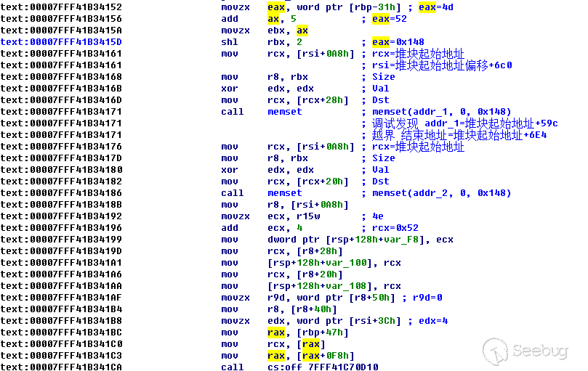588x371 pixels.
Task: Click the second memset call at address 41B34186
Action: (284, 193)
